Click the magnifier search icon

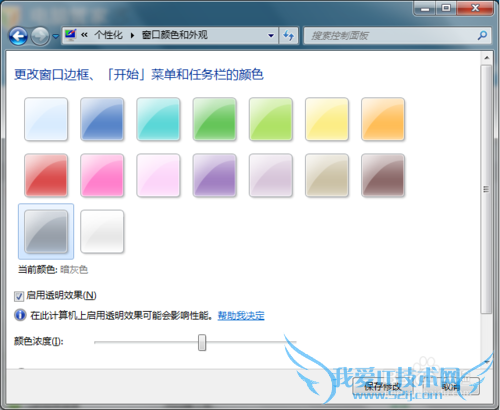click(x=482, y=35)
